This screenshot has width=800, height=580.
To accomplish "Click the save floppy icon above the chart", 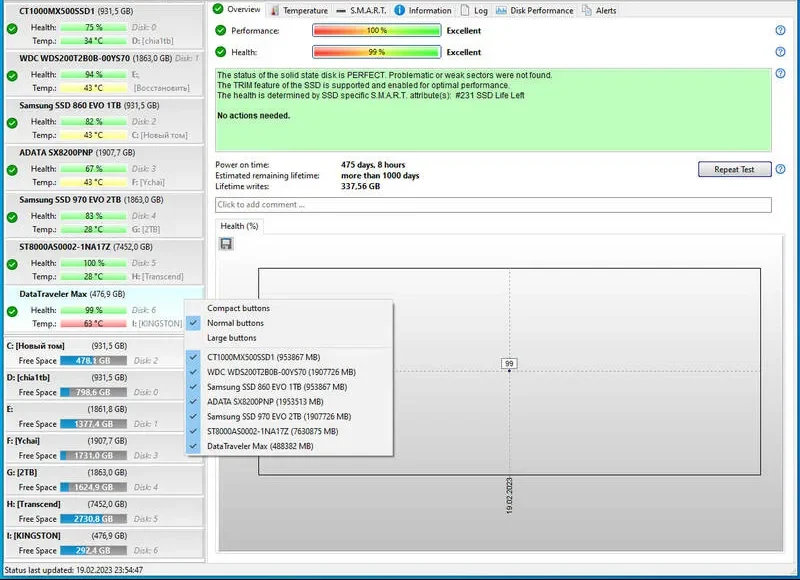I will [226, 244].
